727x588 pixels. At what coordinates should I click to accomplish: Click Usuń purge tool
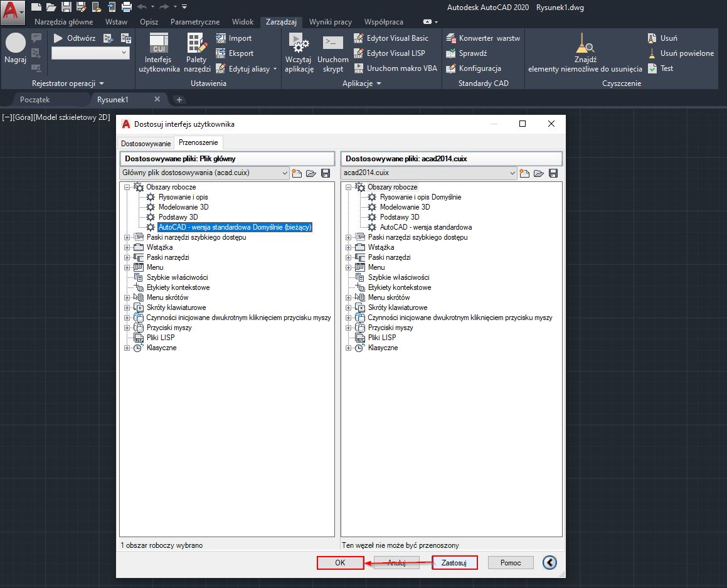pyautogui.click(x=662, y=38)
